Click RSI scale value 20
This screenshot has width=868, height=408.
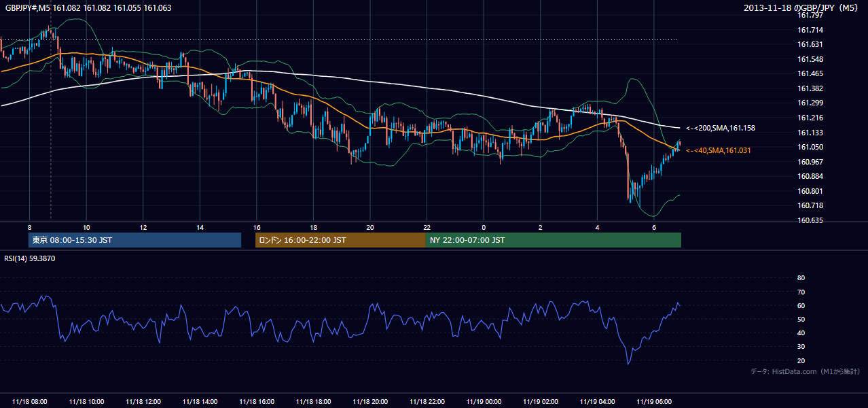pos(801,360)
